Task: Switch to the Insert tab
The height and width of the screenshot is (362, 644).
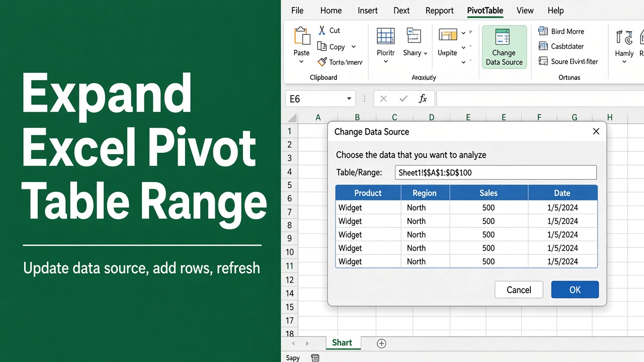Action: (368, 11)
